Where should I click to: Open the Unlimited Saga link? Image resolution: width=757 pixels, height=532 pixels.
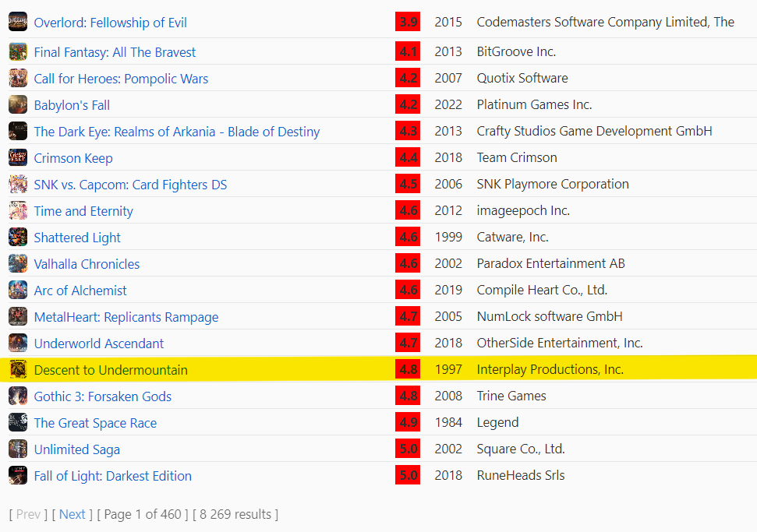click(x=76, y=450)
